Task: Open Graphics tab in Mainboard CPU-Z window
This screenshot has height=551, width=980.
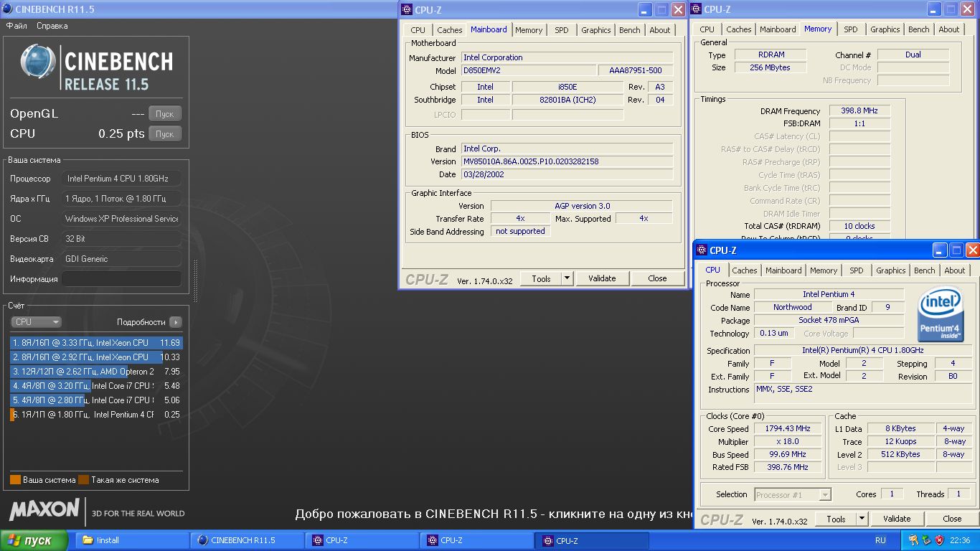Action: [596, 30]
